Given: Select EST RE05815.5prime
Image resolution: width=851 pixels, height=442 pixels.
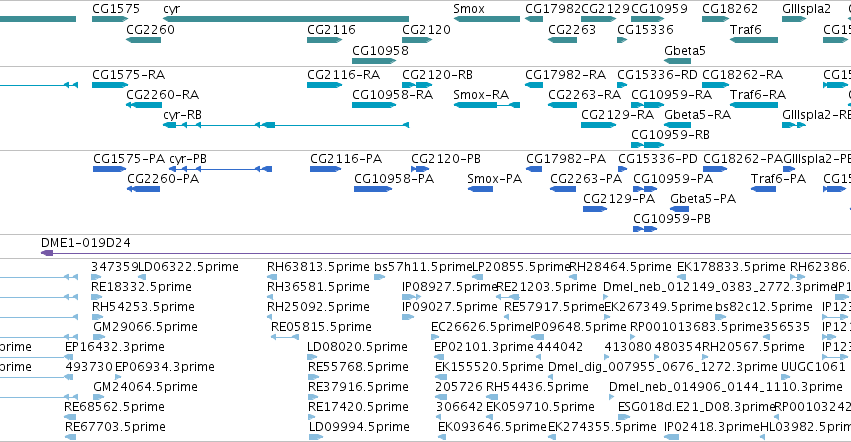Looking at the screenshot, I should (285, 337).
